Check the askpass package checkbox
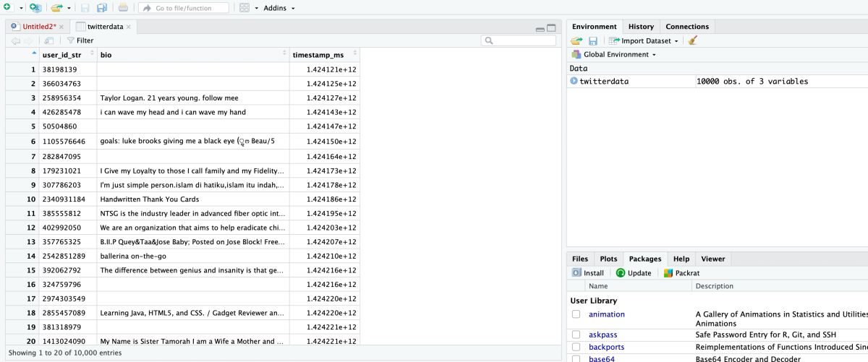868x362 pixels. [x=576, y=335]
